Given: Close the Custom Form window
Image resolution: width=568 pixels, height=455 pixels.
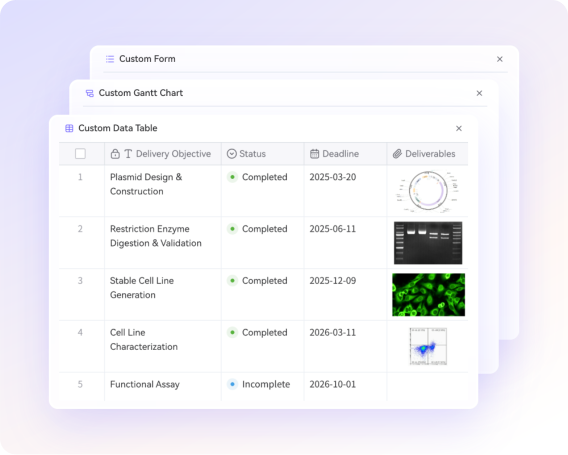Looking at the screenshot, I should tap(500, 59).
